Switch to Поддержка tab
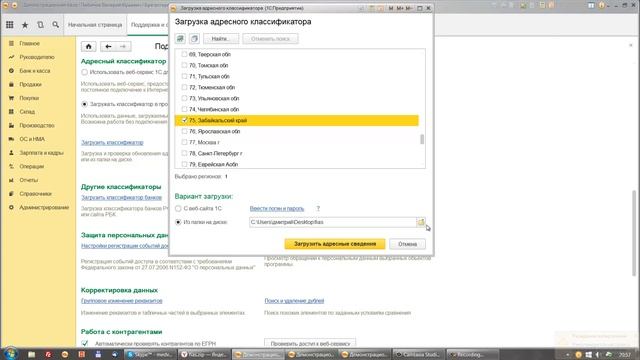The image size is (640, 360). tap(149, 25)
